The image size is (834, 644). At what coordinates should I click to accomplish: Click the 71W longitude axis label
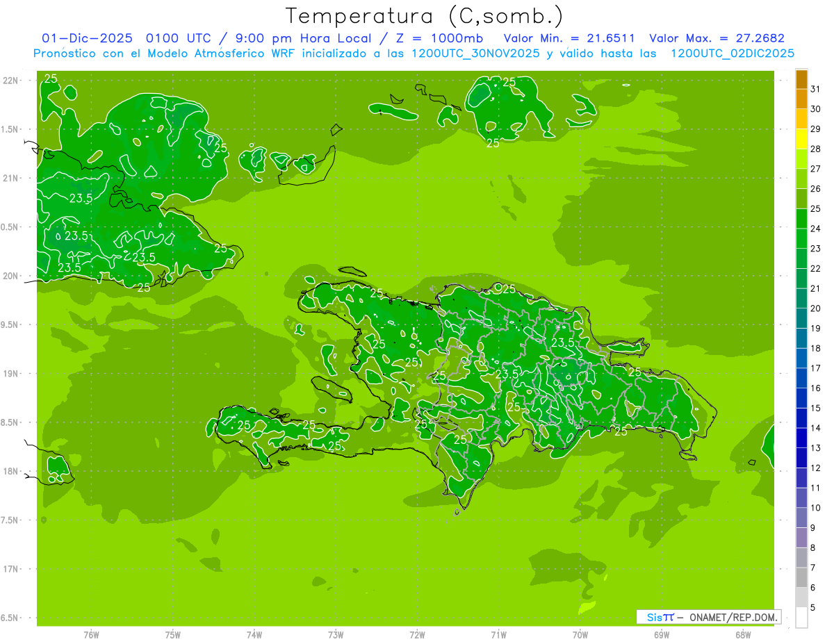tap(498, 635)
